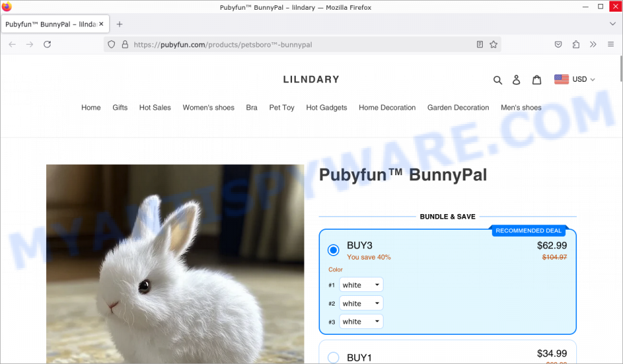
Task: Click the $34.99 BUY1 price
Action: point(552,354)
